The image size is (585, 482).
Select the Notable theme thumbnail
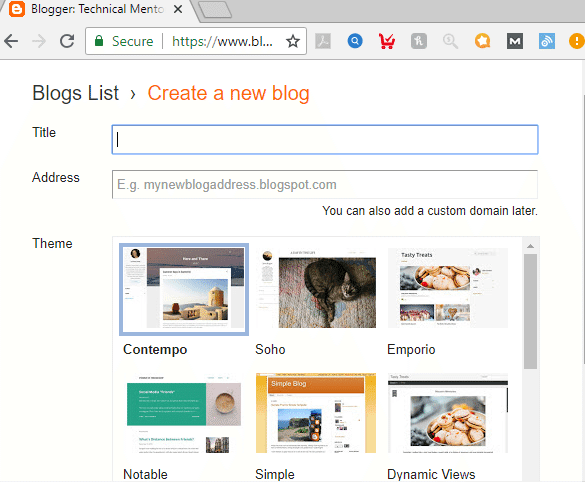(184, 413)
